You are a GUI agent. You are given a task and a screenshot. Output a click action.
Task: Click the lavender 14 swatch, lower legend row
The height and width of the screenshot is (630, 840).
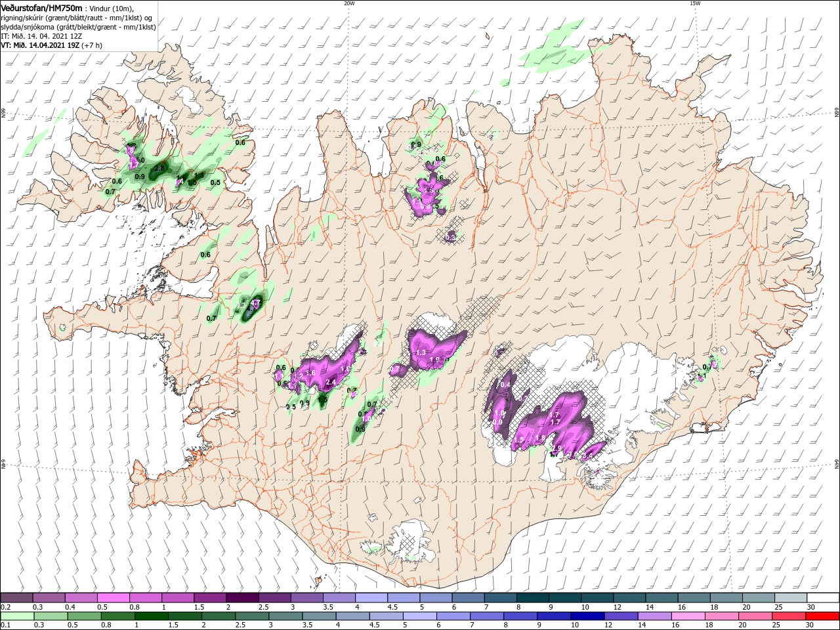pyautogui.click(x=654, y=616)
